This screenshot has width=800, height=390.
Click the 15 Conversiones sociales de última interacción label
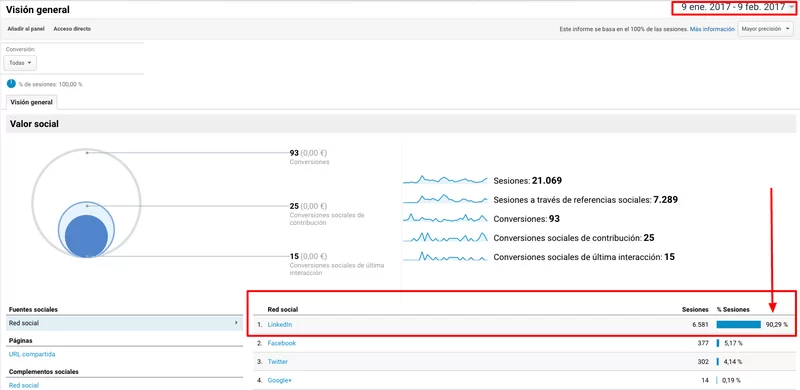coord(337,264)
